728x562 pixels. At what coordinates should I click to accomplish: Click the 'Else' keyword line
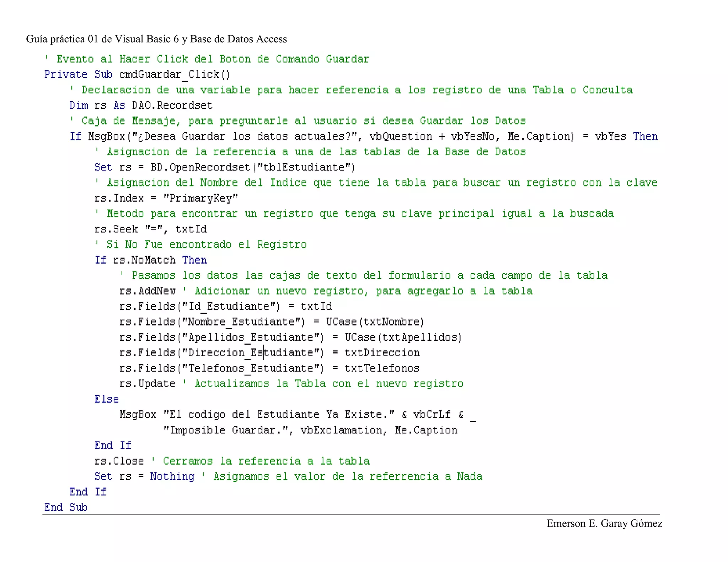coord(107,399)
